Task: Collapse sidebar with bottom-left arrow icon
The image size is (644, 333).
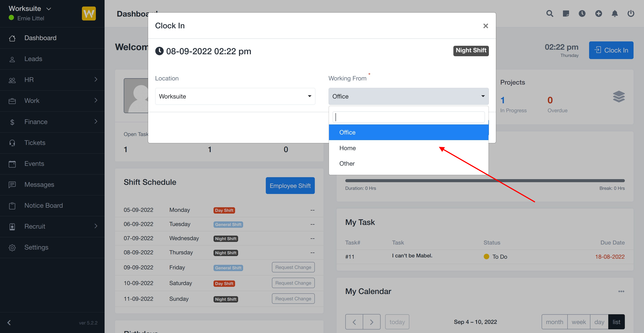Action: pos(9,323)
